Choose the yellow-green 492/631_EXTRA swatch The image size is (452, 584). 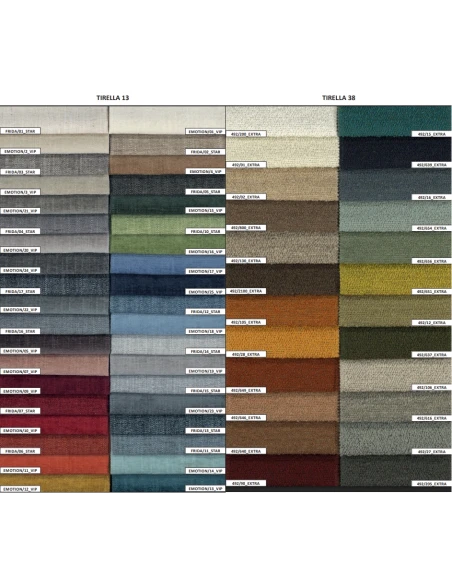pyautogui.click(x=395, y=280)
